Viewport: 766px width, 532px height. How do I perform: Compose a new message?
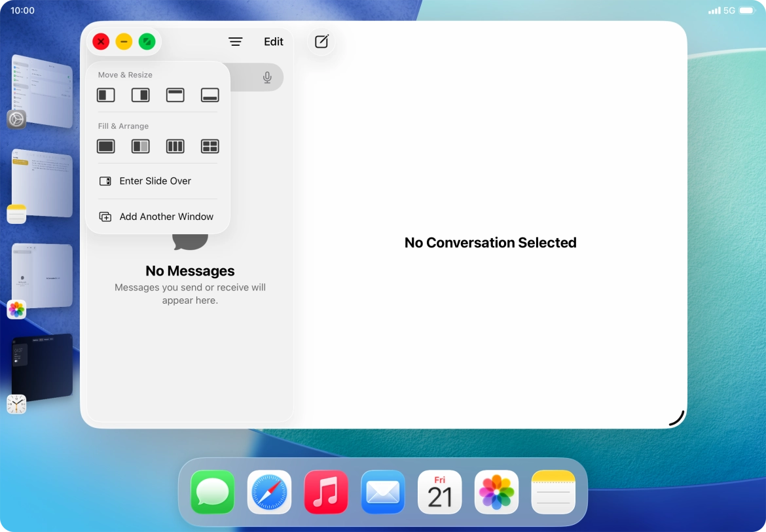coord(321,41)
